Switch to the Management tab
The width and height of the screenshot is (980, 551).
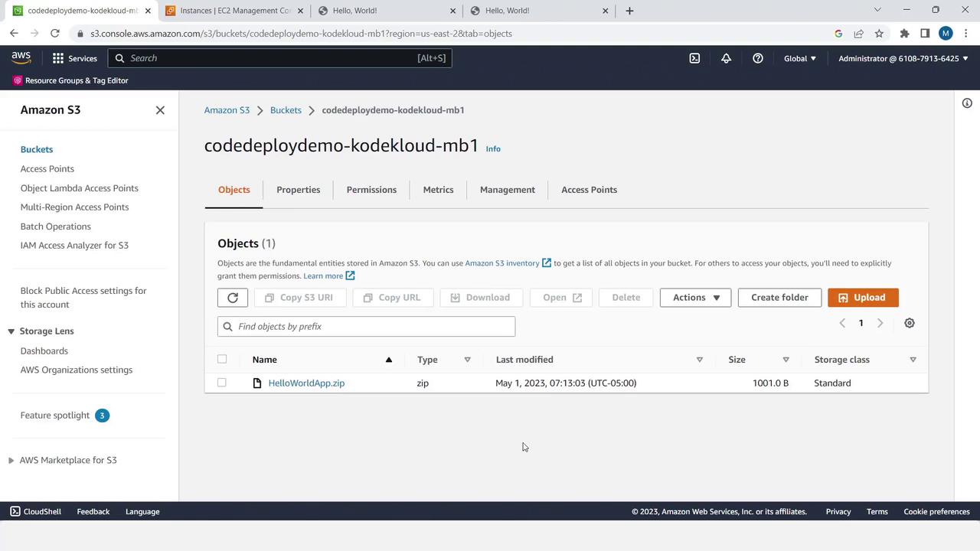[508, 190]
